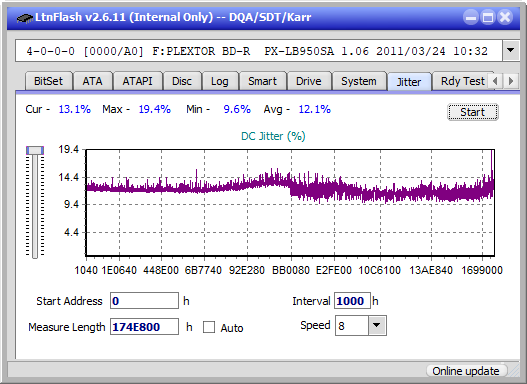Maximize the LtnFlash window
The width and height of the screenshot is (527, 384).
(488, 17)
